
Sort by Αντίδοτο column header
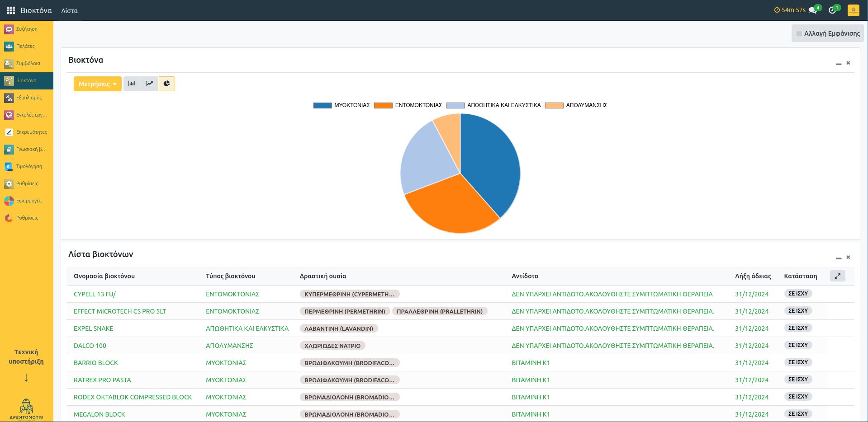[525, 276]
